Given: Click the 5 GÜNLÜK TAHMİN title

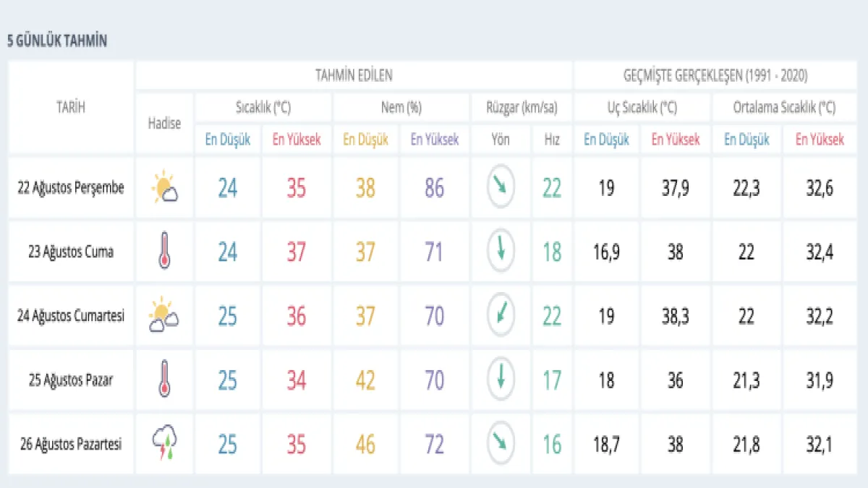Looking at the screenshot, I should (x=57, y=41).
